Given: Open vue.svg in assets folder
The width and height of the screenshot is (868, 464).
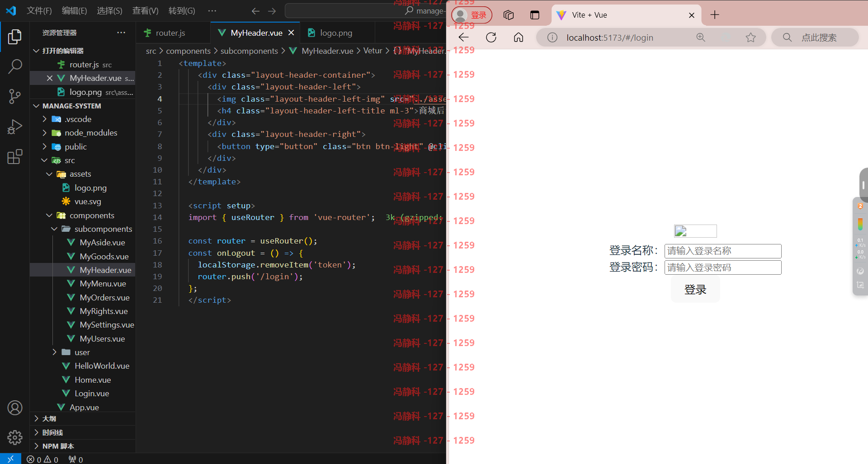Looking at the screenshot, I should pos(88,202).
